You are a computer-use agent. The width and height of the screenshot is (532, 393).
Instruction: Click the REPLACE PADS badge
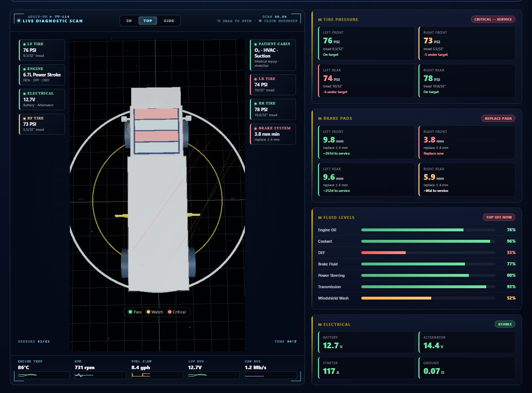pyautogui.click(x=498, y=118)
